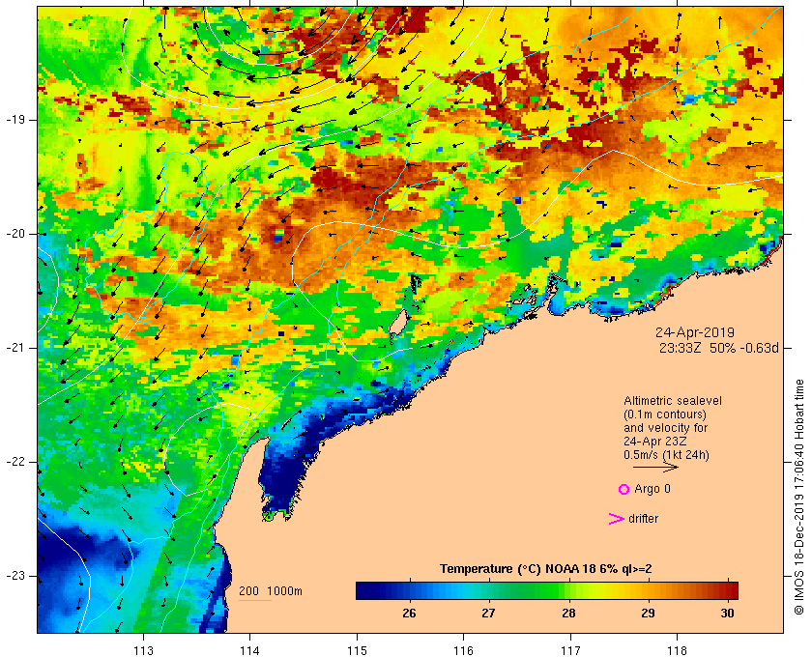812x657 pixels.
Task: Click the colorbar value 26
Action: 409,614
